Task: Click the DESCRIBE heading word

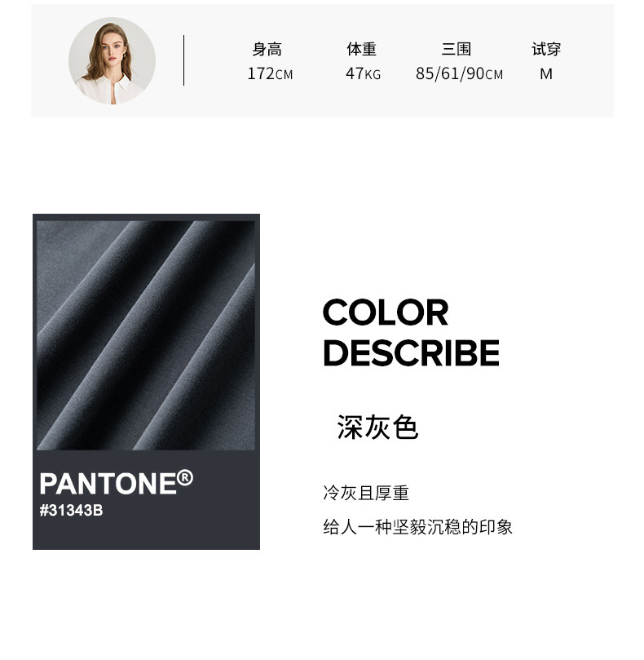Action: tap(411, 352)
